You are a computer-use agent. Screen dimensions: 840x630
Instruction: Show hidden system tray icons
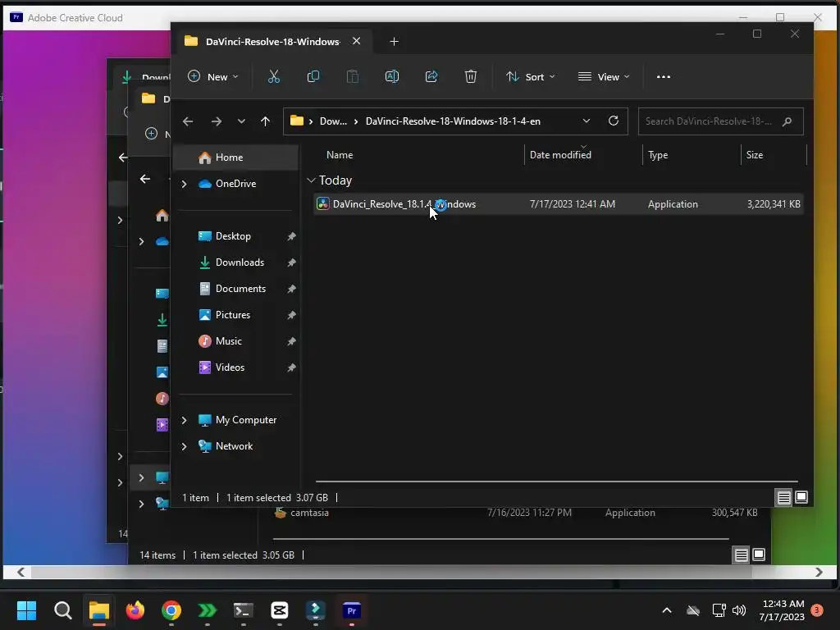(667, 610)
